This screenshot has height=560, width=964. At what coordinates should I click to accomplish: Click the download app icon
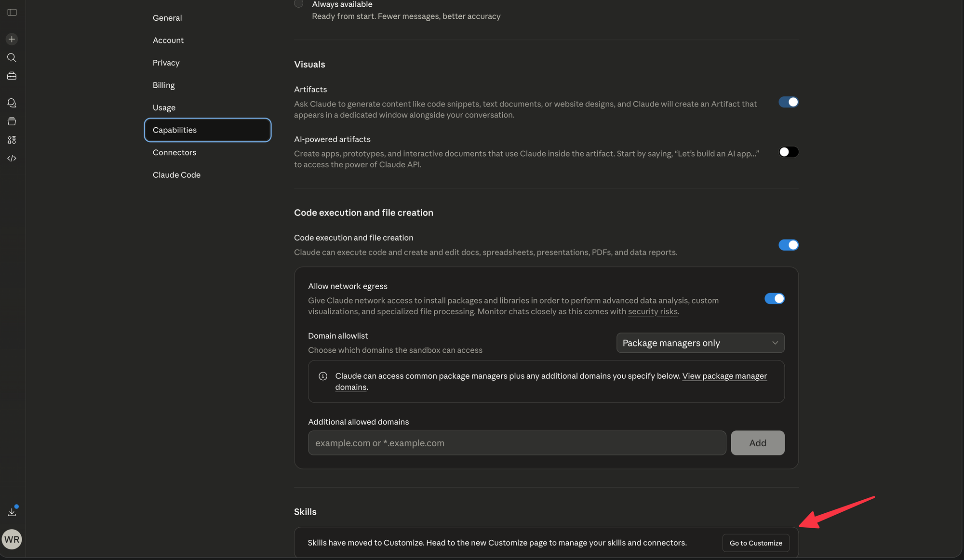pyautogui.click(x=12, y=512)
